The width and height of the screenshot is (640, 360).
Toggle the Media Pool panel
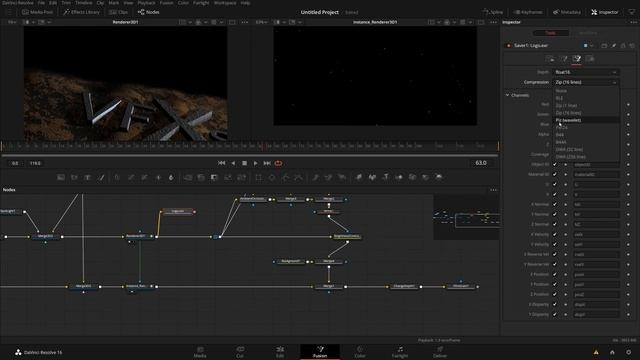click(38, 12)
